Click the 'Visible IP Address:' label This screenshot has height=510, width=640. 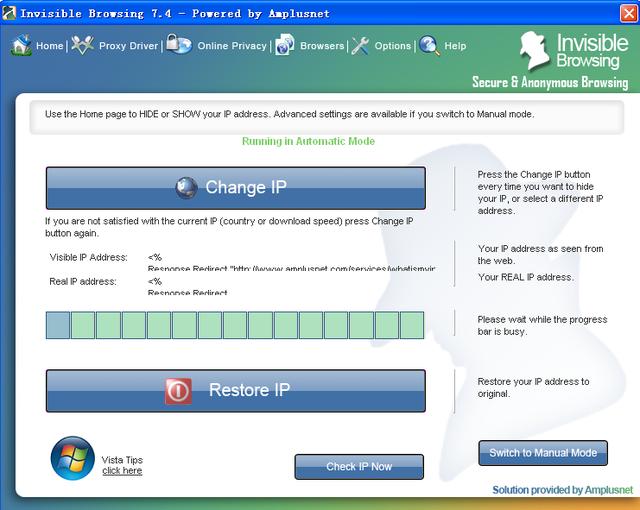pyautogui.click(x=89, y=257)
